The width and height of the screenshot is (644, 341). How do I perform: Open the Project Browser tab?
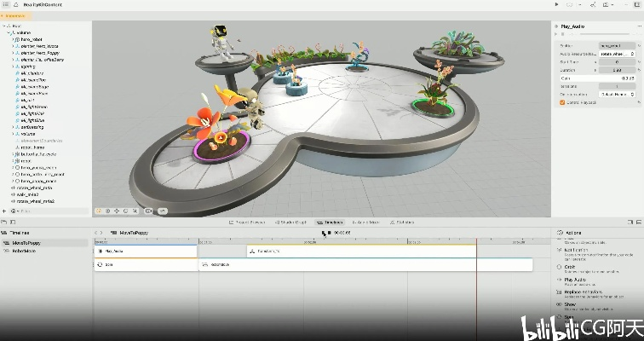pos(247,223)
